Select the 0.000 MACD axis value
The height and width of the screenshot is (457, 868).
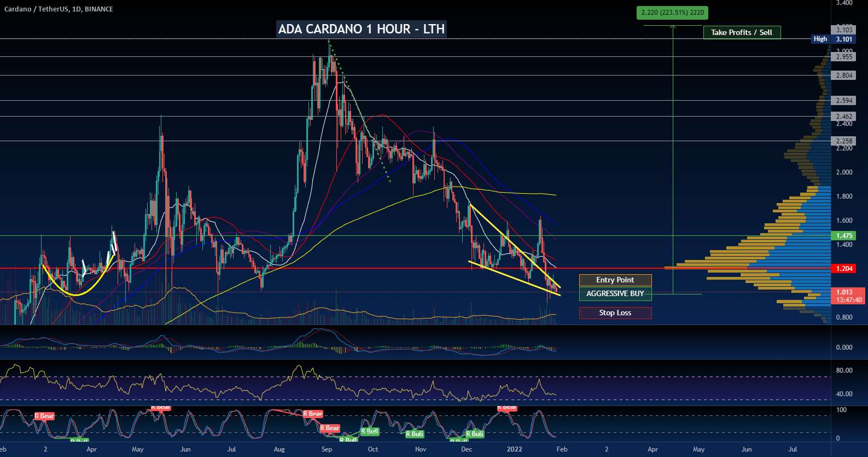tap(844, 348)
